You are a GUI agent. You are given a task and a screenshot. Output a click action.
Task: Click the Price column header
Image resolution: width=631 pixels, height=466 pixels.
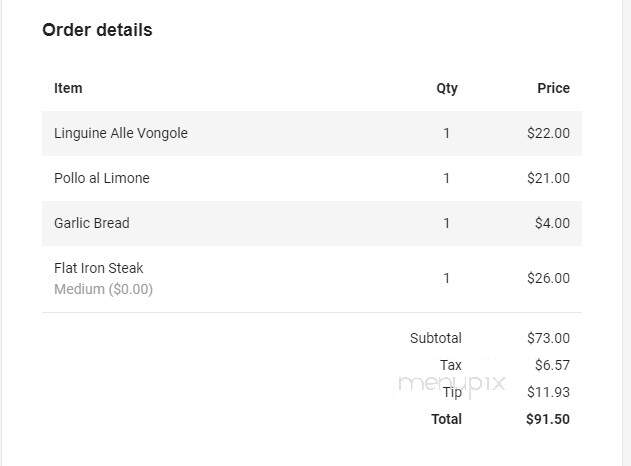point(553,88)
